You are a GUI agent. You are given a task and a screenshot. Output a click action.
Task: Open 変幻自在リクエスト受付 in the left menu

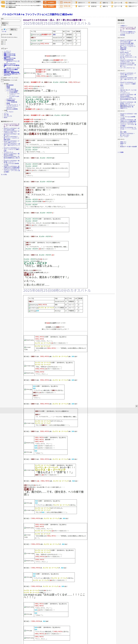[13, 68]
